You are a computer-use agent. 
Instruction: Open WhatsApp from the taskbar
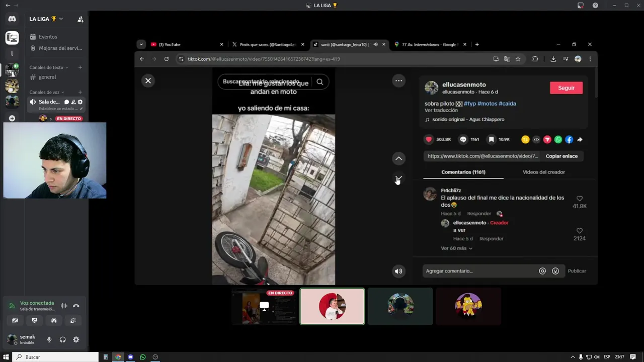click(x=143, y=357)
